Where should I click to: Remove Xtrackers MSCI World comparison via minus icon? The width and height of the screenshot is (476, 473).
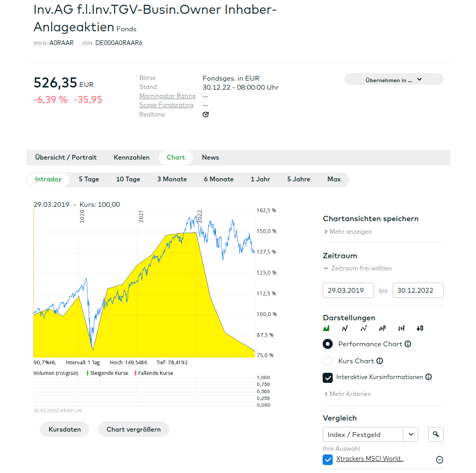pyautogui.click(x=439, y=460)
